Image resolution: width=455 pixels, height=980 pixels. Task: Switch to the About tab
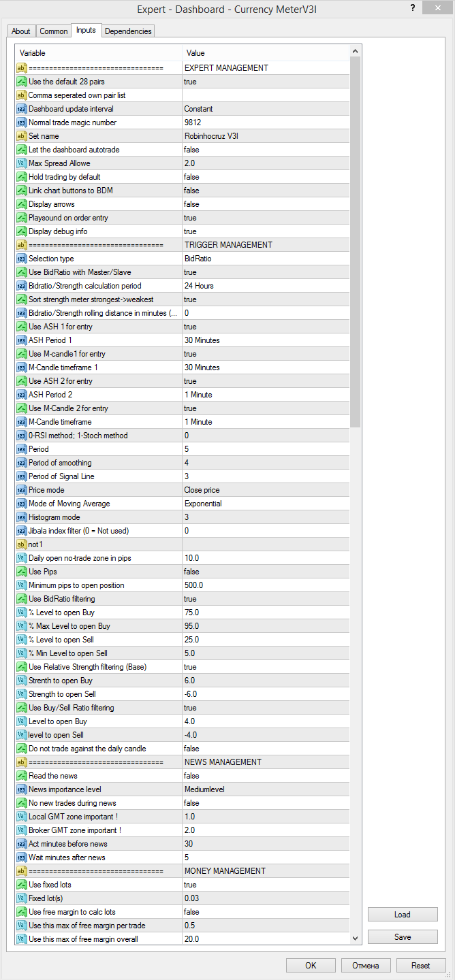tap(21, 31)
